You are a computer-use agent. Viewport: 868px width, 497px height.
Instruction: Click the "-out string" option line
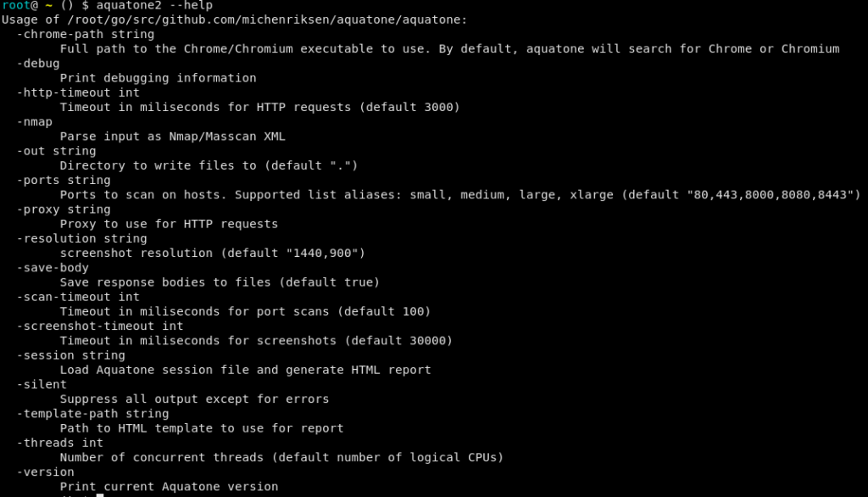tap(57, 151)
